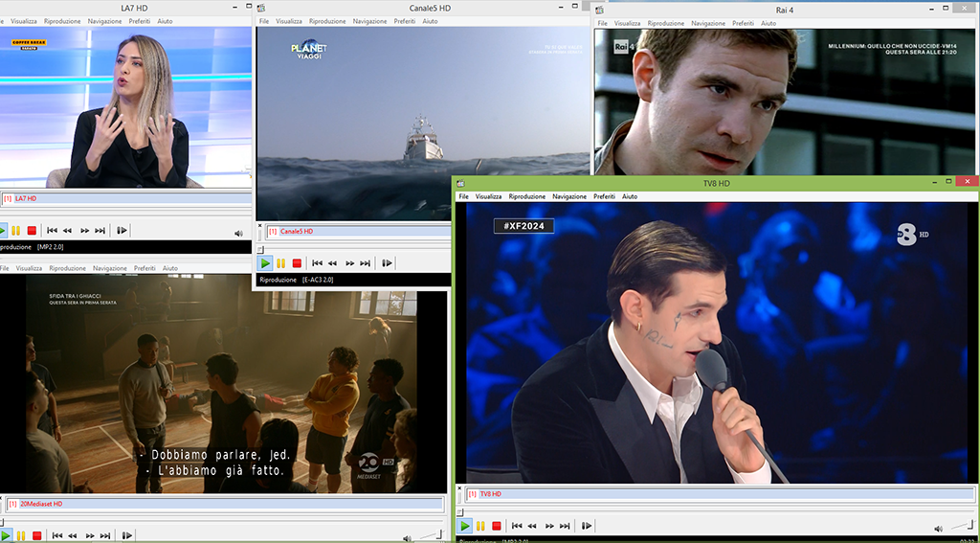Open Riproduzione menu in TV8 HD window

point(527,196)
